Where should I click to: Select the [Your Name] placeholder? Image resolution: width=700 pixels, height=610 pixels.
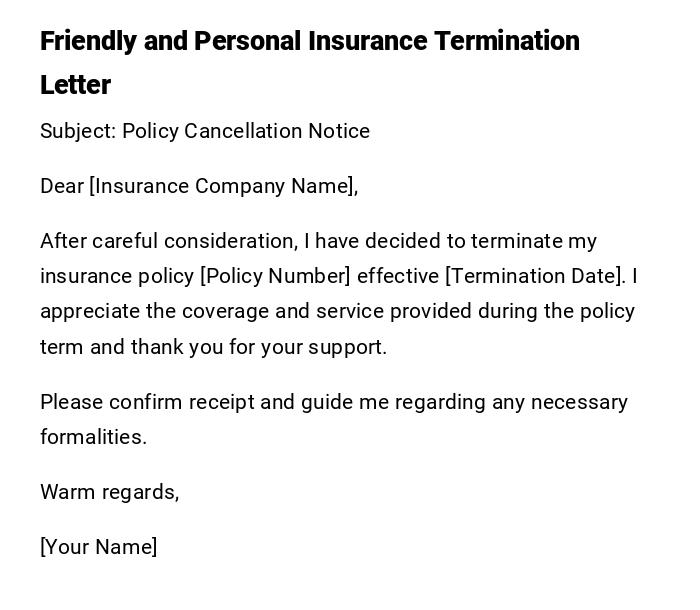pyautogui.click(x=98, y=547)
